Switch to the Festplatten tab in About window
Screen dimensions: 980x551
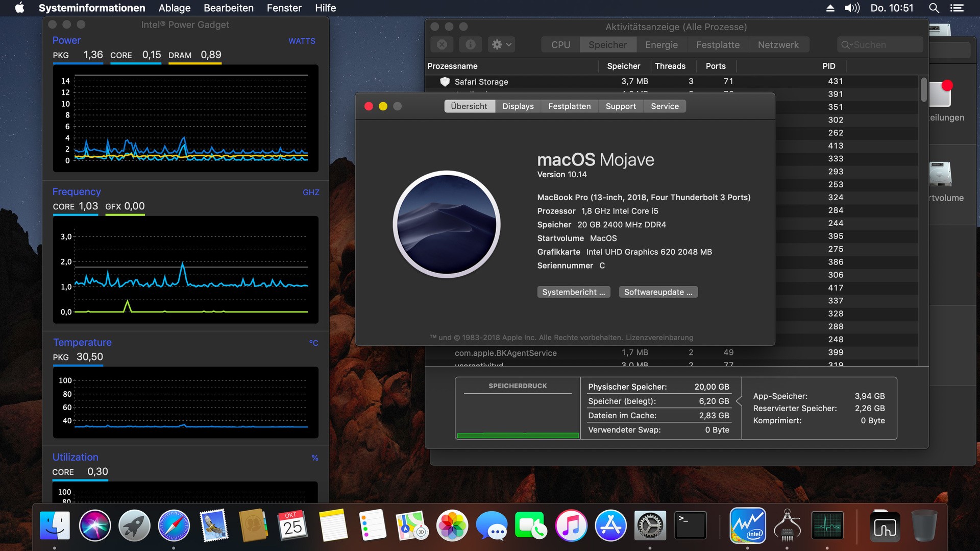point(569,106)
